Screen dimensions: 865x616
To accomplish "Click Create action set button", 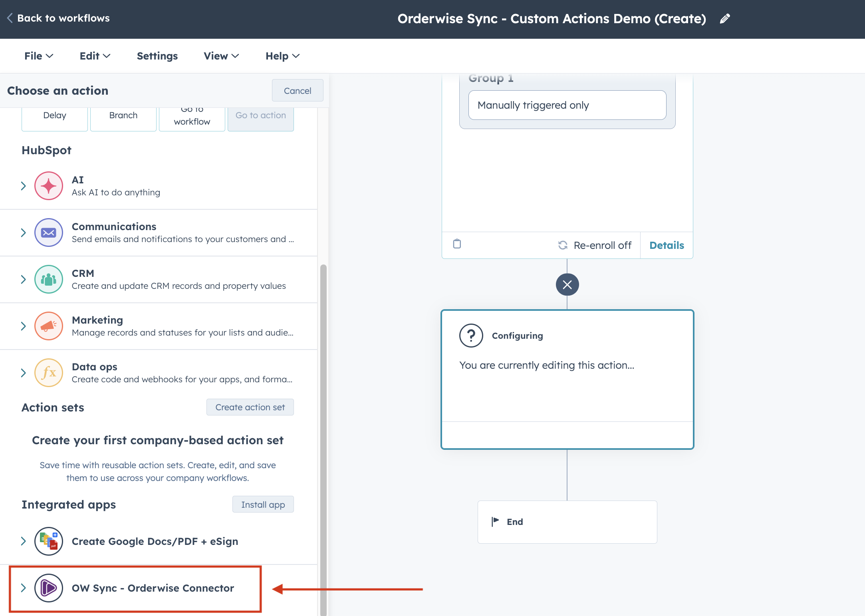I will [x=250, y=407].
